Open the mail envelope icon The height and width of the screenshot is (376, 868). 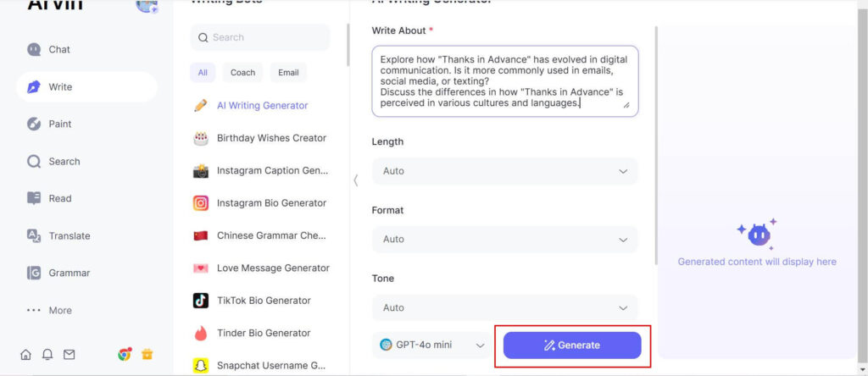pyautogui.click(x=70, y=355)
